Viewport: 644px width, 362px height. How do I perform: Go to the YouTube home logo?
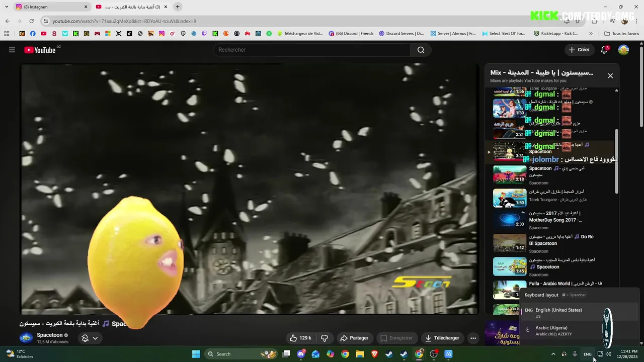[40, 50]
